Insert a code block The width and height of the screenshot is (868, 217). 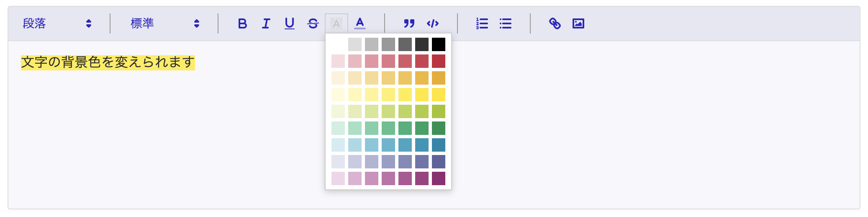coord(432,23)
